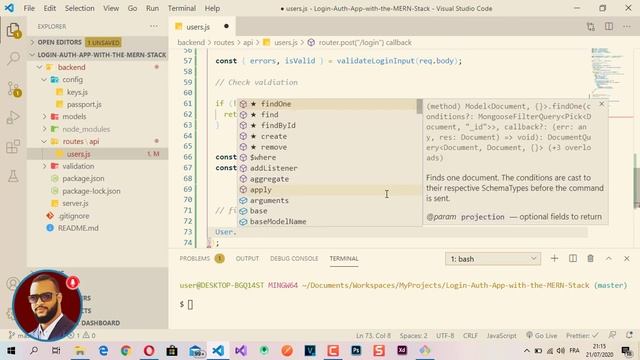This screenshot has width=640, height=360.
Task: Open Windows taskbar search
Action: pyautogui.click(x=34, y=351)
